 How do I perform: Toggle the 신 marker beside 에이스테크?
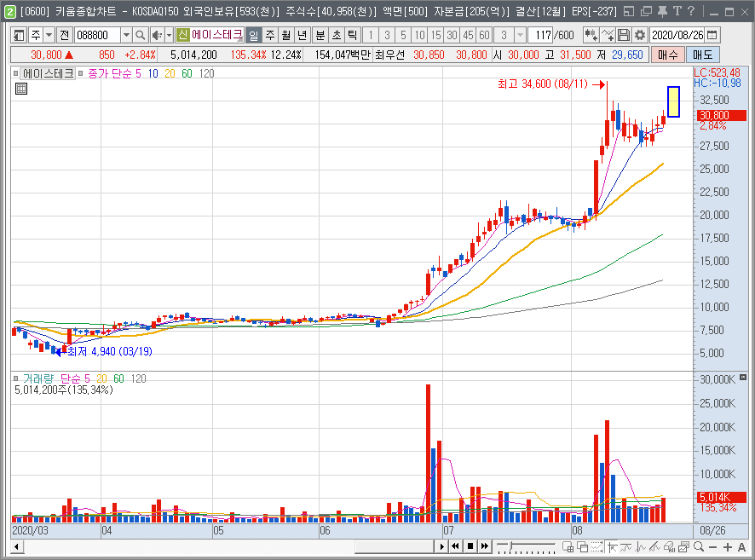click(182, 35)
